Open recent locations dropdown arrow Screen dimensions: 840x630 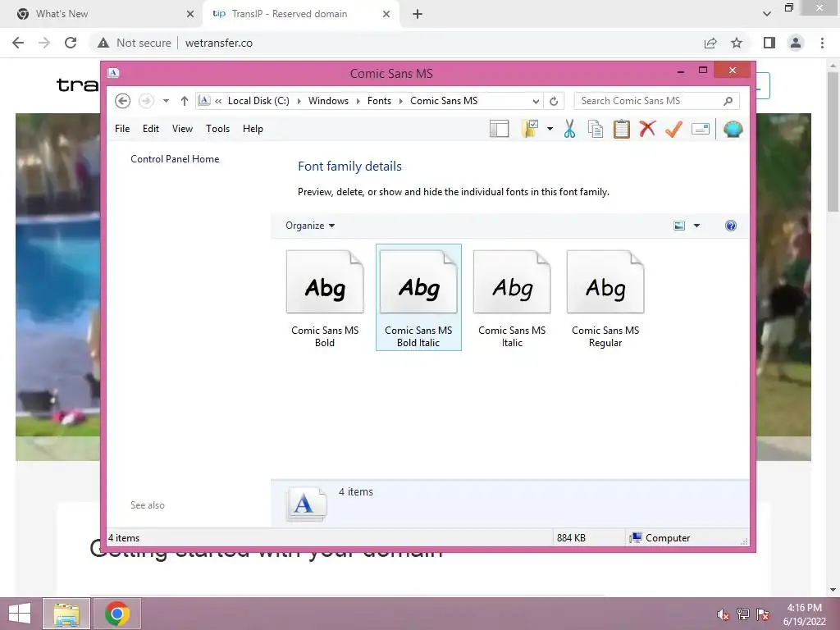click(166, 101)
